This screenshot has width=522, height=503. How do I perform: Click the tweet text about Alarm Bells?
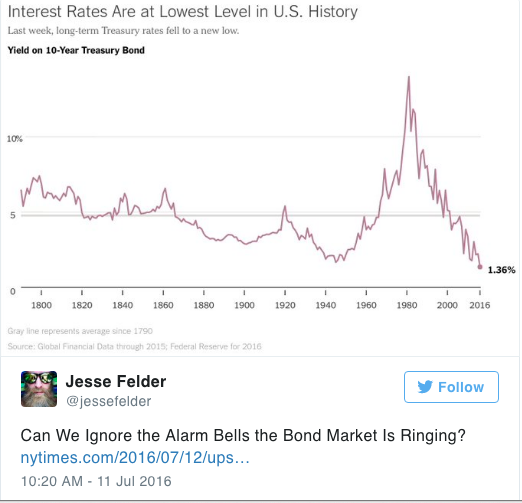[243, 435]
